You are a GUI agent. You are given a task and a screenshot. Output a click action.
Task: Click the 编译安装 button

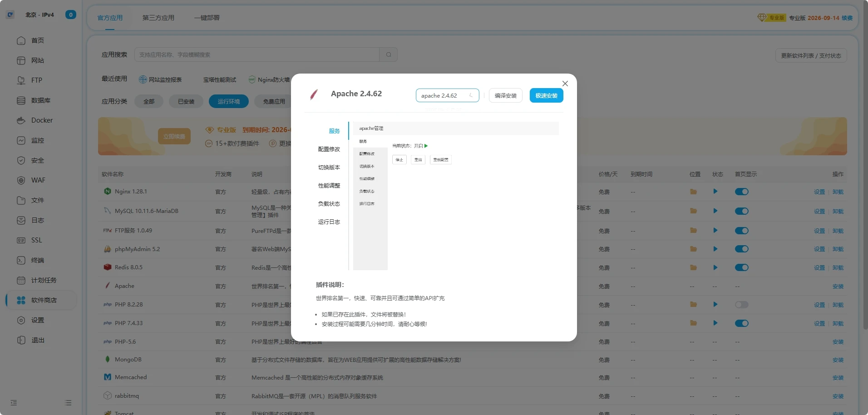click(x=505, y=95)
